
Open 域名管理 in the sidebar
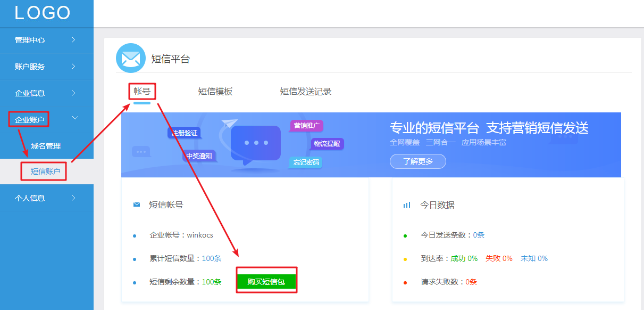[x=46, y=146]
